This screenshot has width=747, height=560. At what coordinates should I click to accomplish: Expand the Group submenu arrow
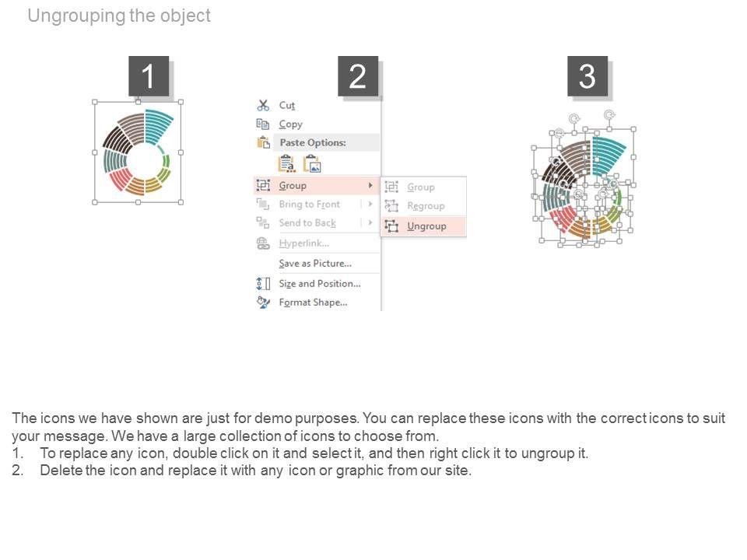370,186
